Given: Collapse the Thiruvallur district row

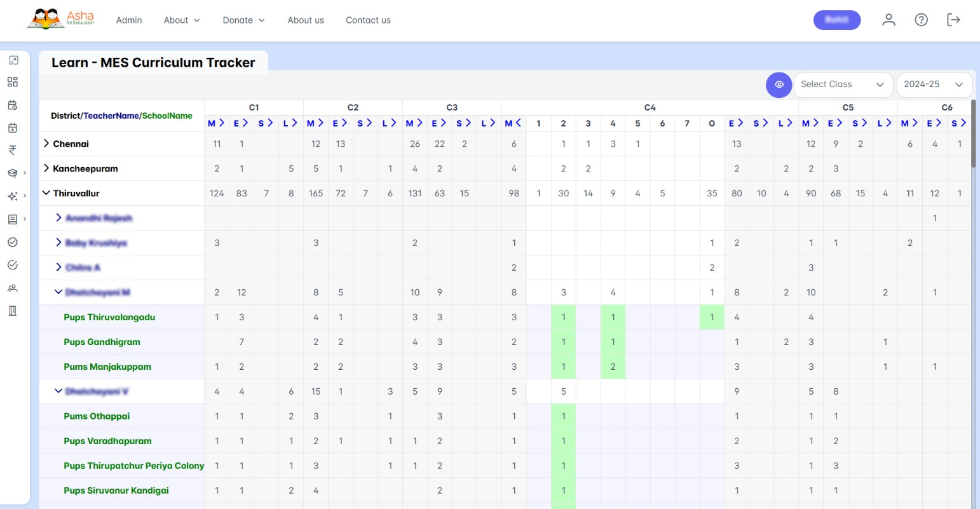Looking at the screenshot, I should (x=46, y=193).
